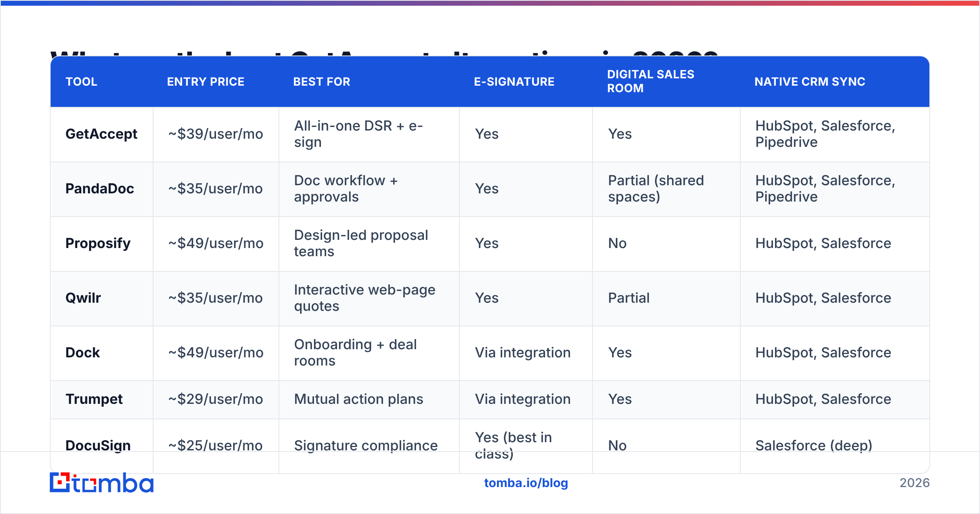Click Proposify's Digital Sales Room 'No' cell

pyautogui.click(x=666, y=244)
